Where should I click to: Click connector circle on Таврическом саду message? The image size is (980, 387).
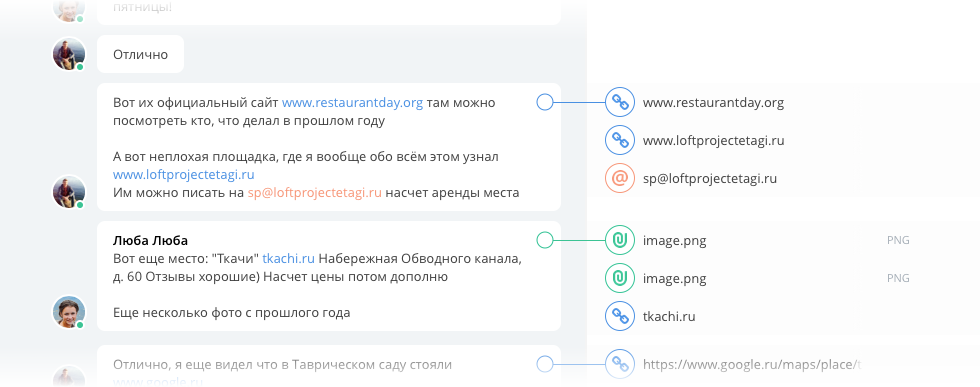click(x=545, y=364)
